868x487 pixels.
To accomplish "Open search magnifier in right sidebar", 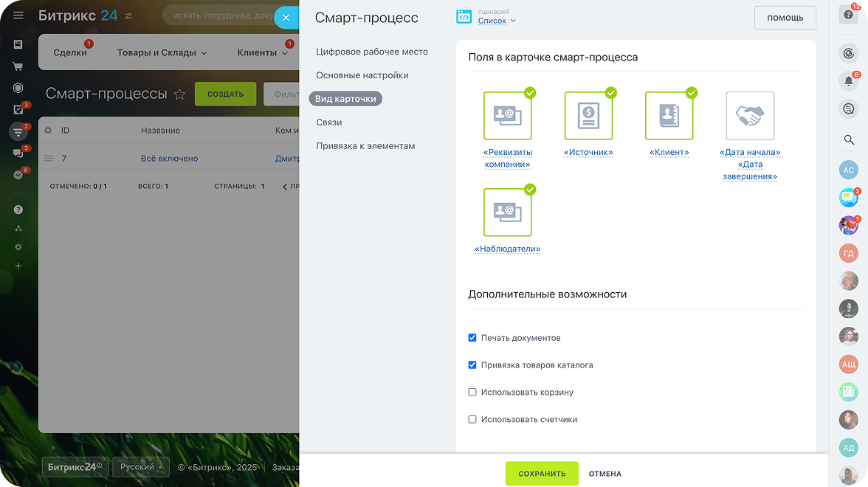I will point(849,139).
